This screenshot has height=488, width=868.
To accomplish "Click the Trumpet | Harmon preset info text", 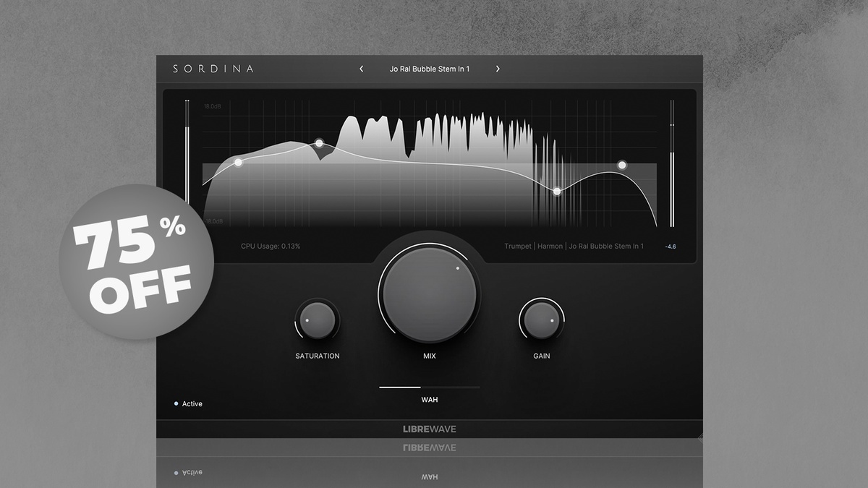I will coord(574,247).
